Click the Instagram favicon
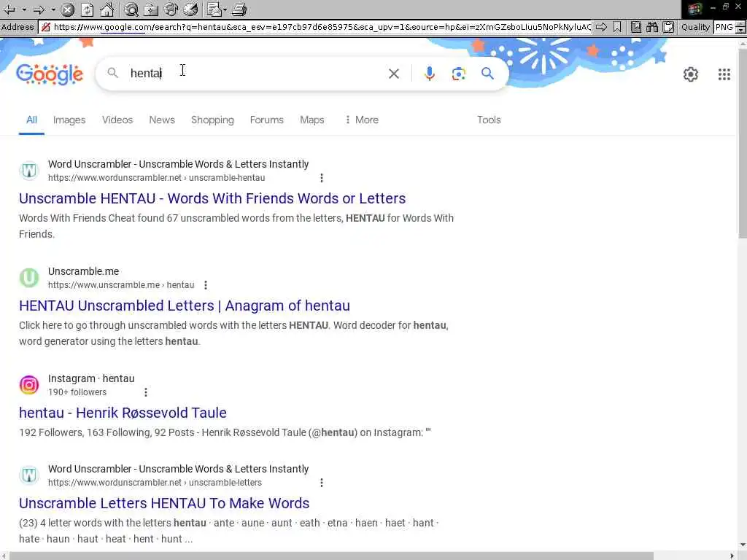The height and width of the screenshot is (560, 747). [29, 385]
